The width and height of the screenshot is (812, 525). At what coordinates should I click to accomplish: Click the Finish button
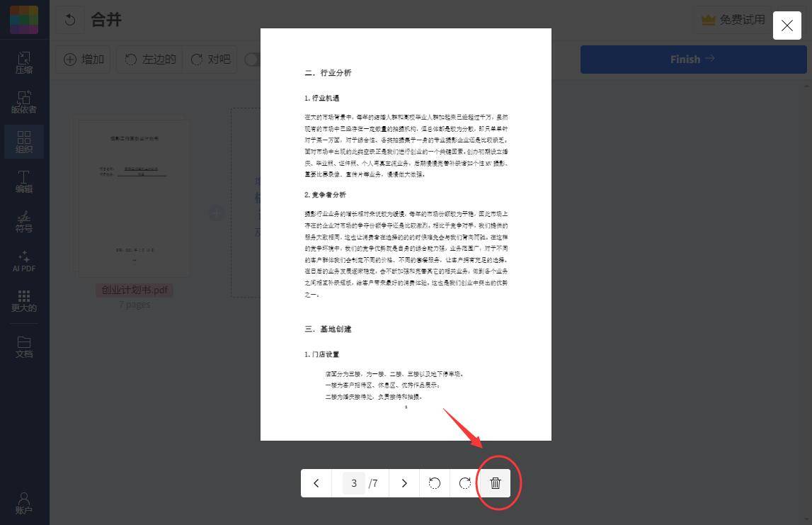(692, 60)
